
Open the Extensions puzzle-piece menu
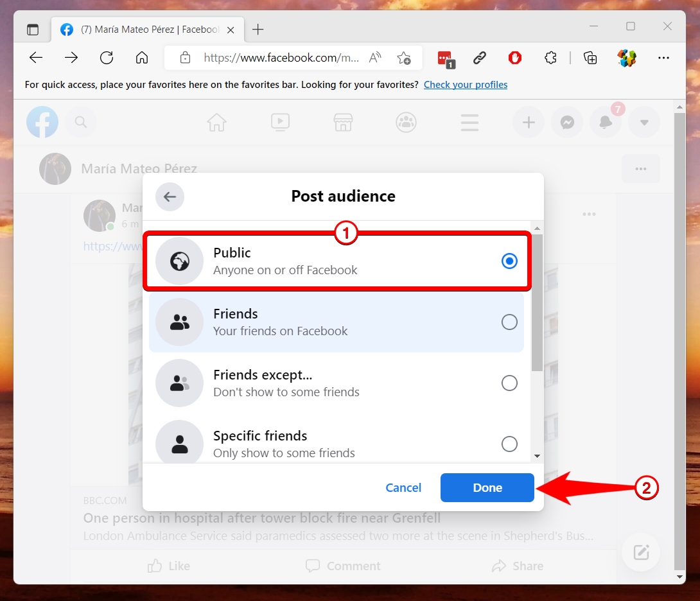tap(550, 58)
